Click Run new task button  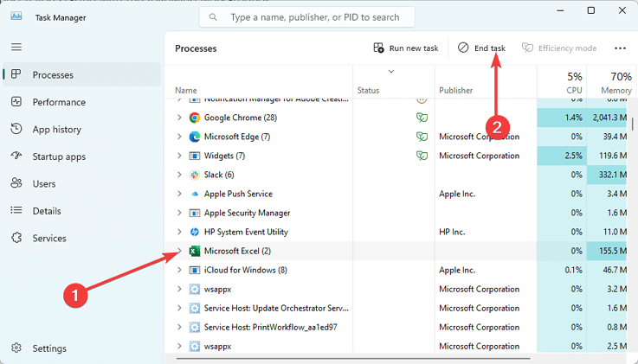pyautogui.click(x=405, y=48)
